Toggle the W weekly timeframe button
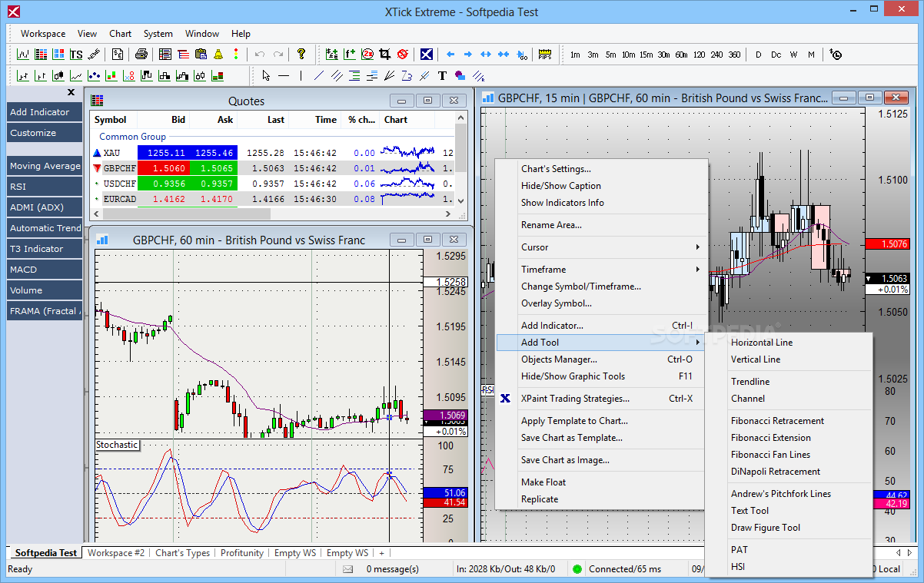 793,55
